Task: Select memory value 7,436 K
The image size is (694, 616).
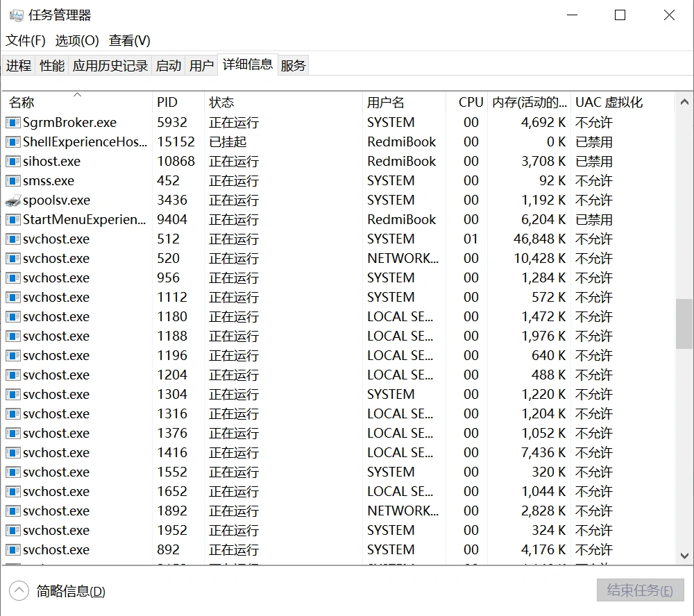Action: coord(543,453)
